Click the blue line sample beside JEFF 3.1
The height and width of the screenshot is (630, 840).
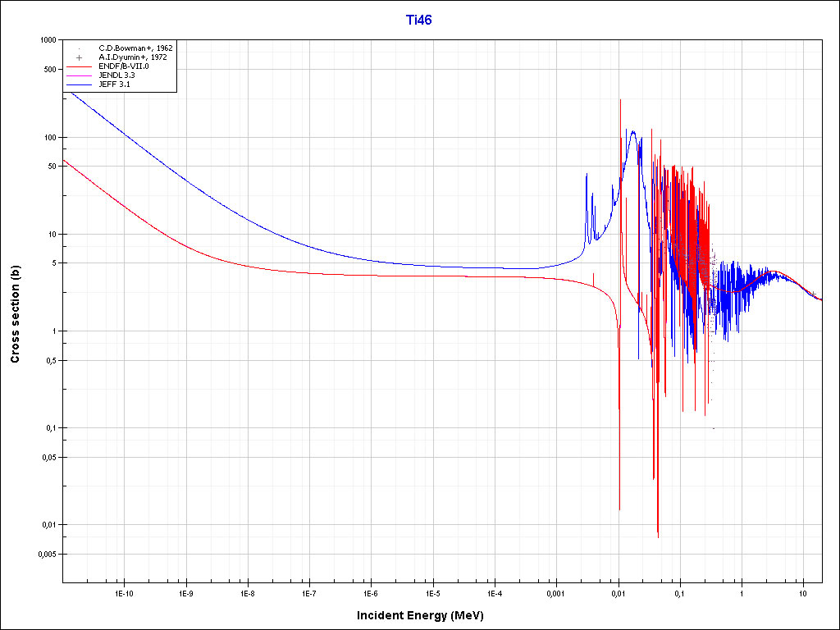(80, 84)
